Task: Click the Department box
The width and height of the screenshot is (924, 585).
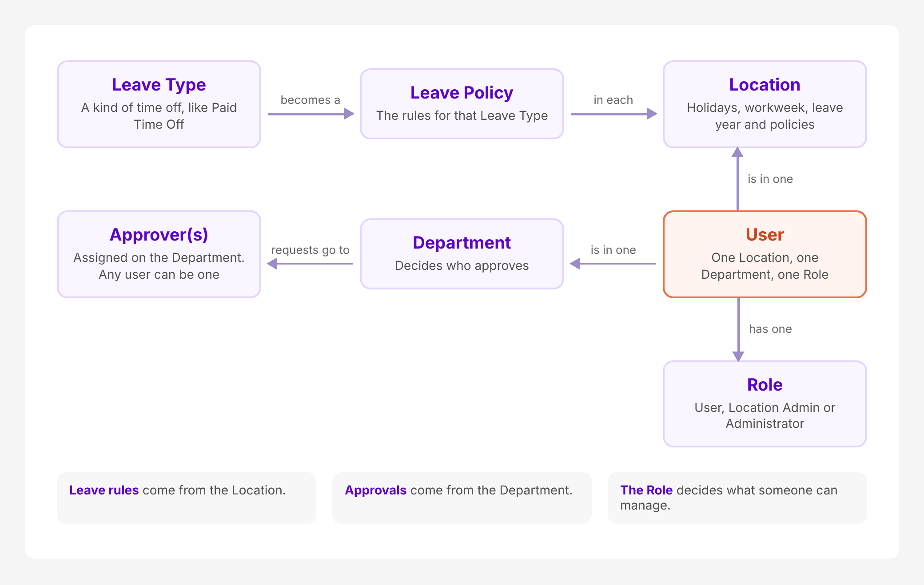Action: coord(462,254)
